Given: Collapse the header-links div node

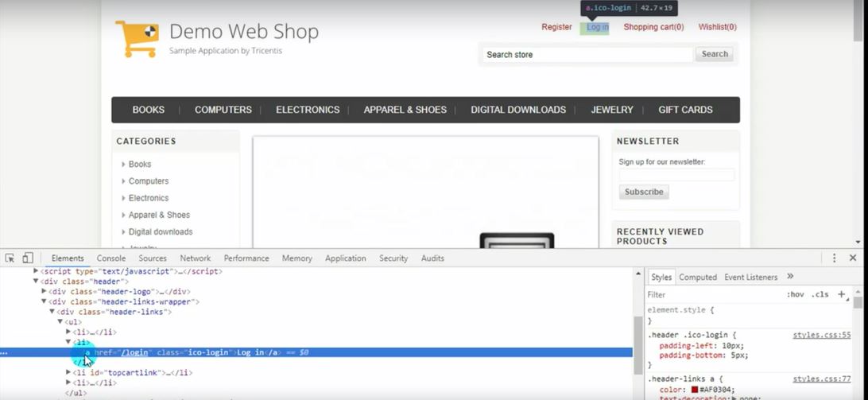Looking at the screenshot, I should pos(52,312).
